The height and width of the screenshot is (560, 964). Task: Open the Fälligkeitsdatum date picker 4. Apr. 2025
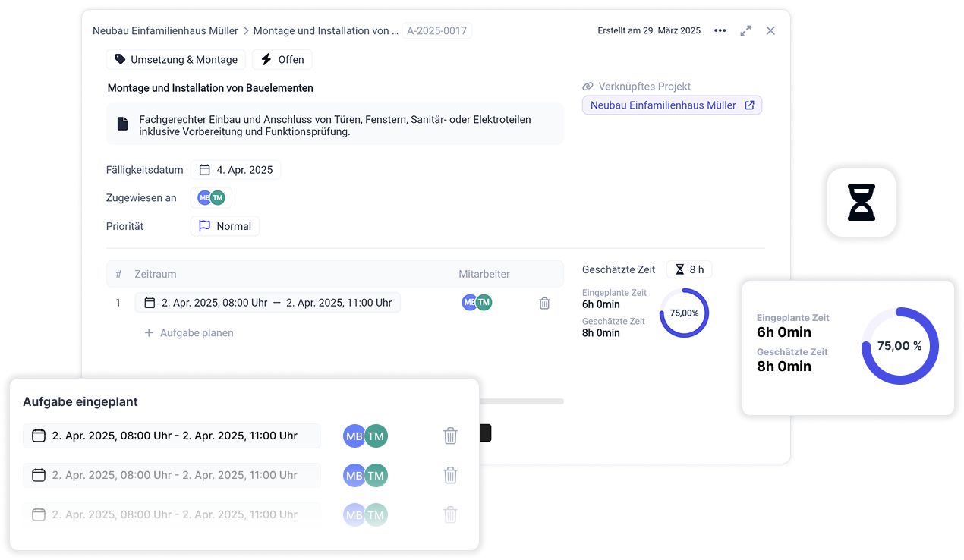[235, 170]
